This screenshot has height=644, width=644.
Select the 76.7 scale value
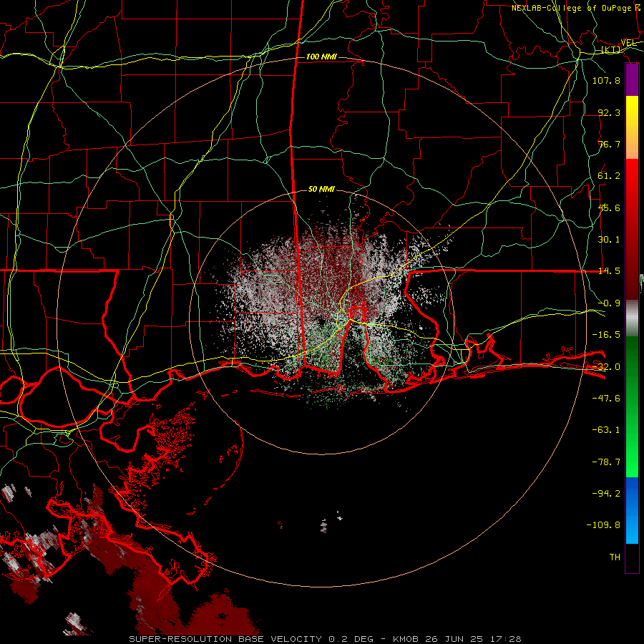[x=609, y=144]
